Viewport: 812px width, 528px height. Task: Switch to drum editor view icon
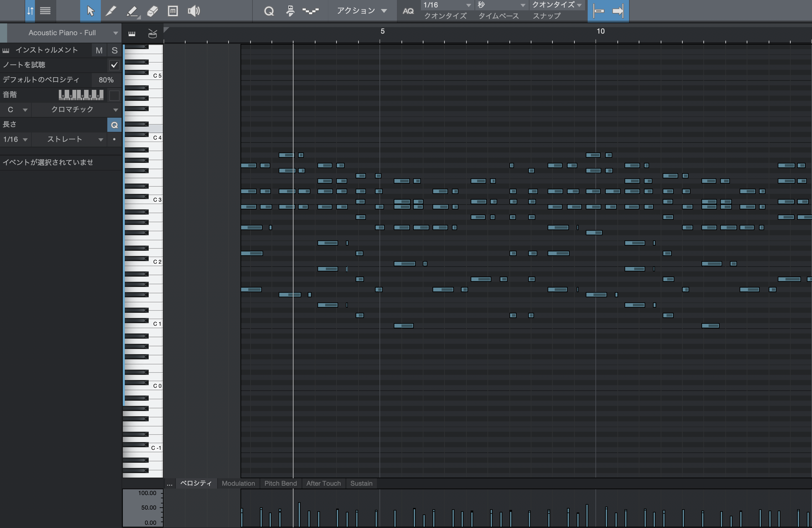click(x=153, y=33)
